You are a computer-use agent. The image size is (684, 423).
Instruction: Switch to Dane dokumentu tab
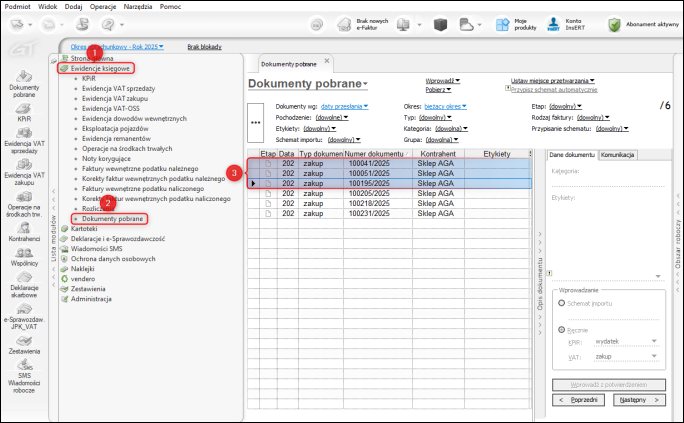pyautogui.click(x=572, y=155)
